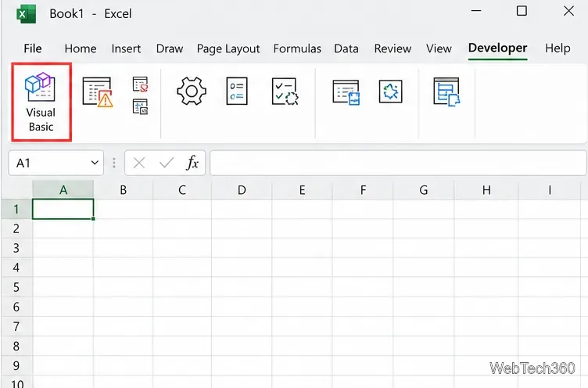This screenshot has height=388, width=588.
Task: Open the Data tab
Action: click(346, 48)
